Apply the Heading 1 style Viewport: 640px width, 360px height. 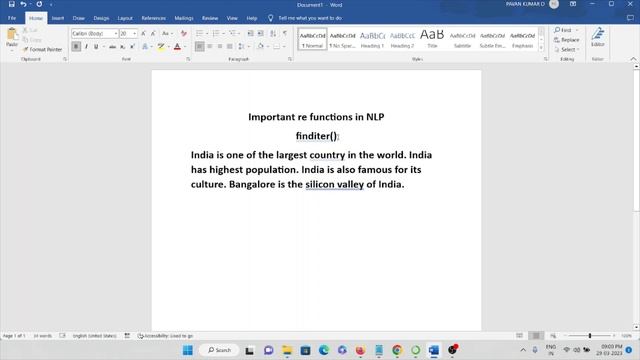372,39
